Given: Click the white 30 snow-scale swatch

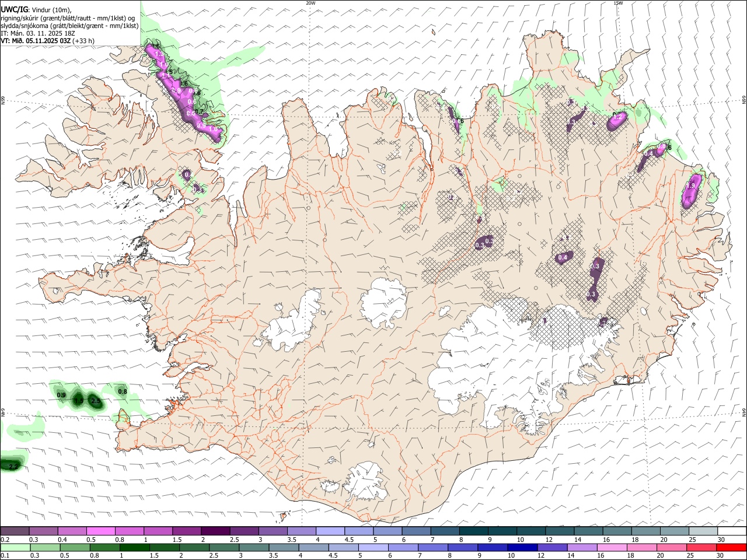Looking at the screenshot, I should [732, 531].
